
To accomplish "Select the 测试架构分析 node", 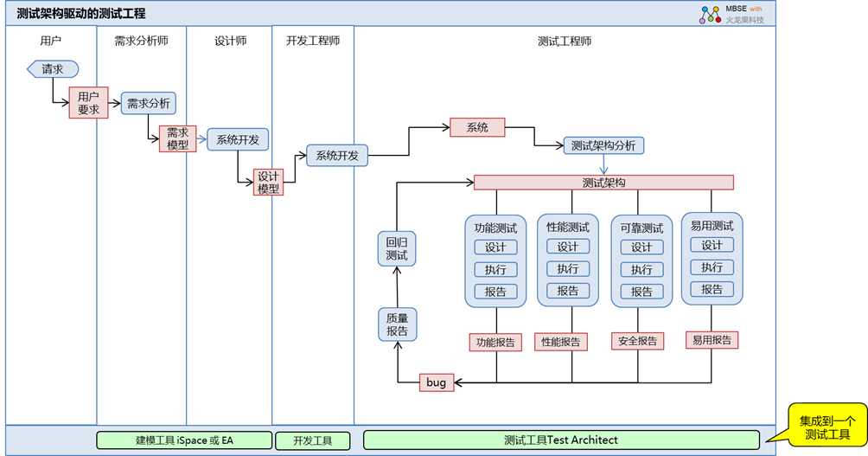I will click(603, 145).
